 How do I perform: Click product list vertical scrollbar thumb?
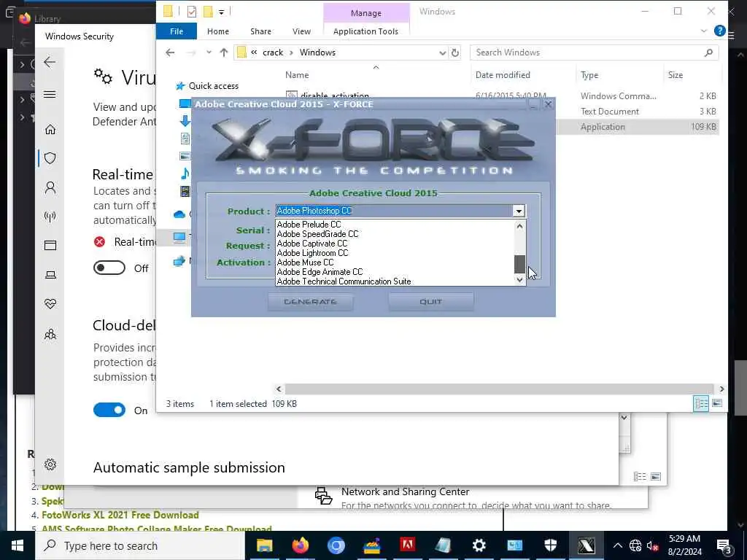click(x=519, y=264)
